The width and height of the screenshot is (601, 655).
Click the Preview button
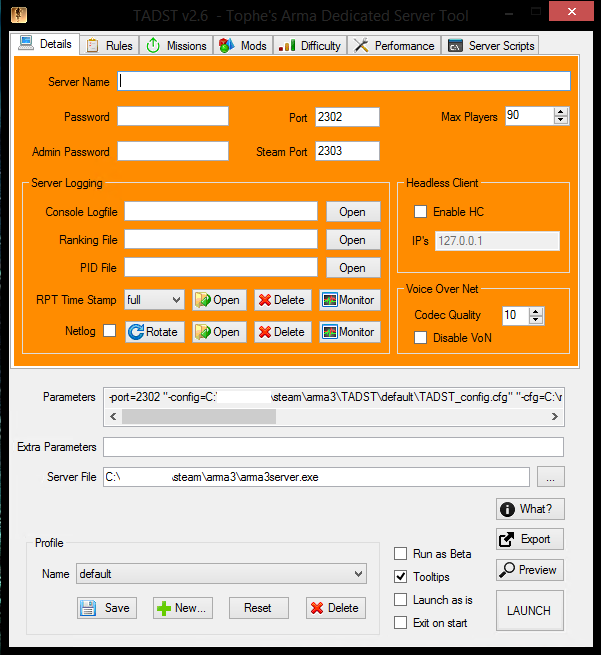(x=530, y=570)
